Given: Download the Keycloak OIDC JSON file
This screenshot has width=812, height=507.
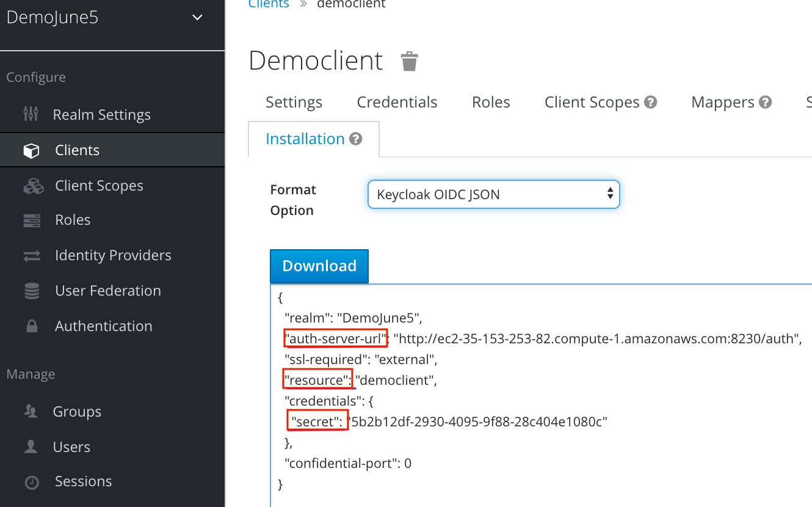Looking at the screenshot, I should tap(319, 266).
